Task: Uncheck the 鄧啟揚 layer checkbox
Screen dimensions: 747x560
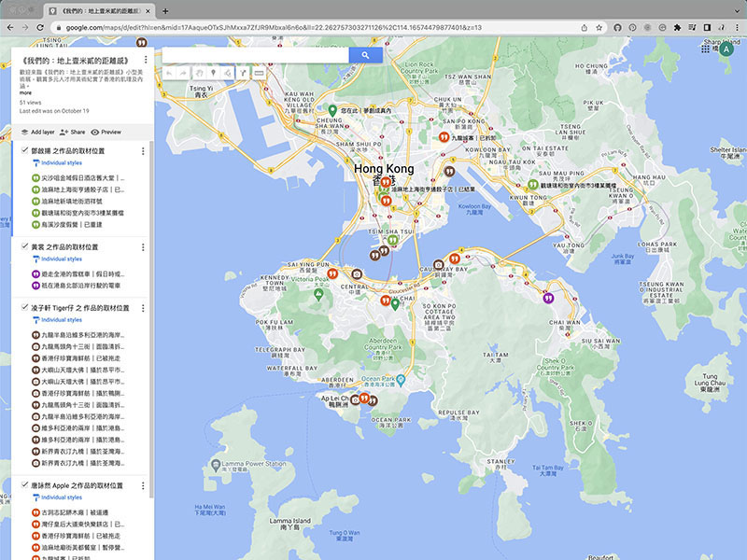Action: [x=25, y=150]
